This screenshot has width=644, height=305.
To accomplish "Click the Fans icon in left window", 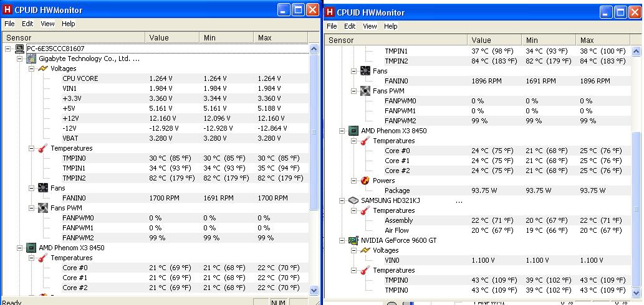I will coord(43,188).
